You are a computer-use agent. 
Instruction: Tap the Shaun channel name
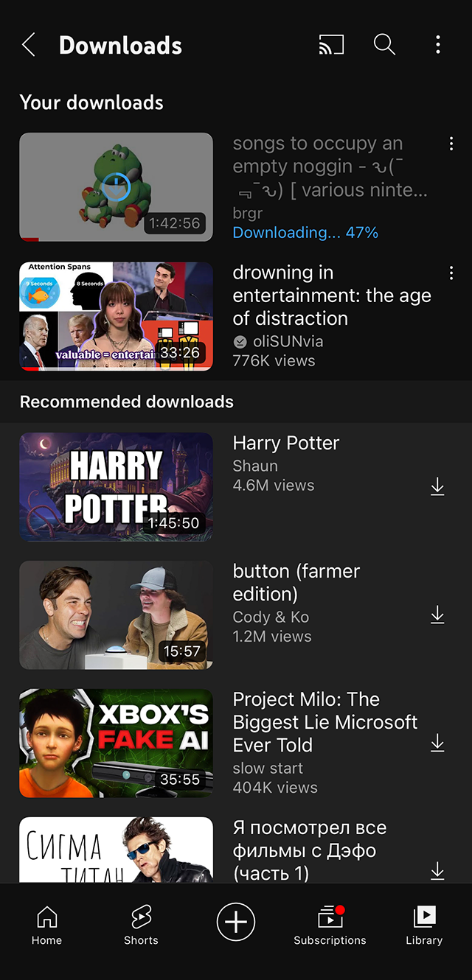coord(255,466)
